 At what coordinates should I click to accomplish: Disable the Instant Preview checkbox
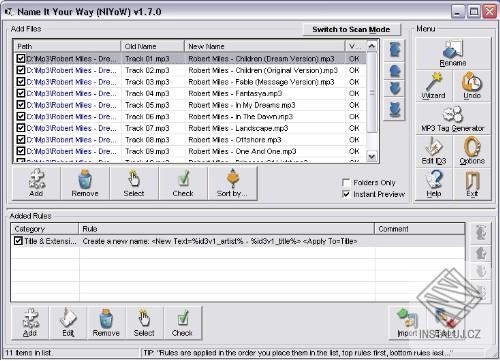346,194
